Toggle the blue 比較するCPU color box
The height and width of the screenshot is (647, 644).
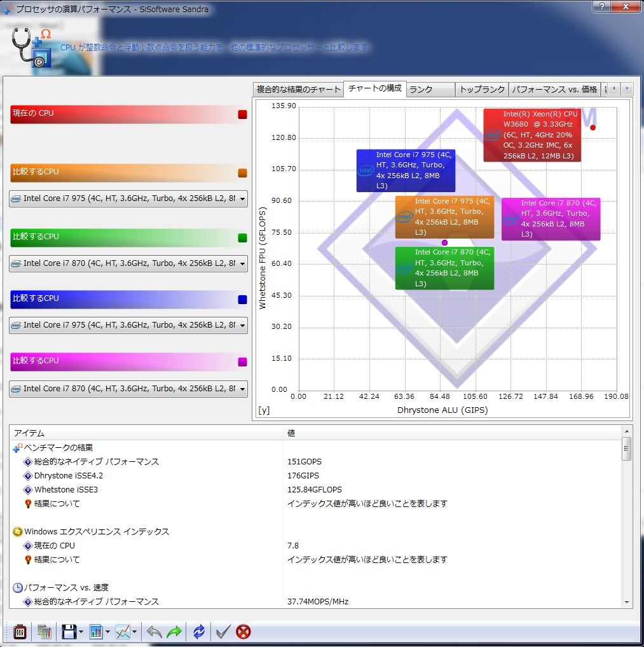click(242, 300)
